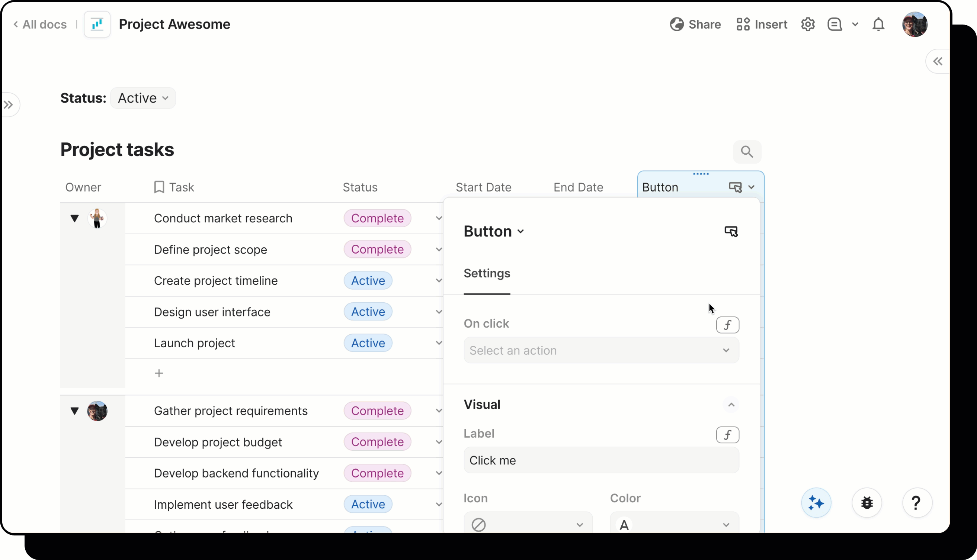Click the search magnifier icon above the table
Screen dimensions: 977x560
(x=746, y=152)
